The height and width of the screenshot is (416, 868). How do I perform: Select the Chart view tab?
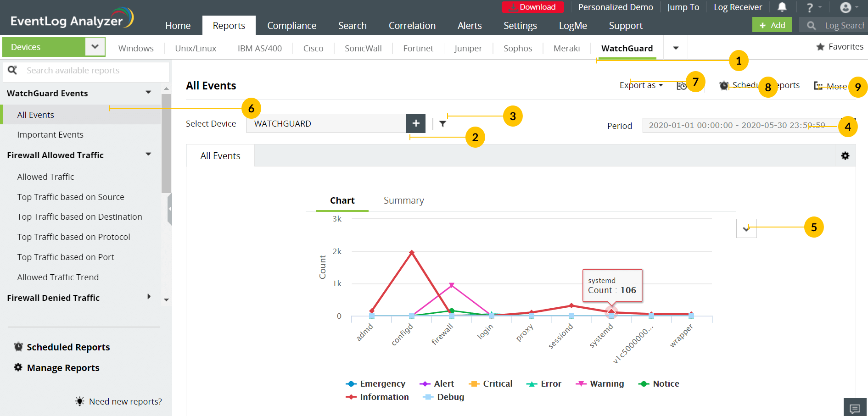click(342, 200)
